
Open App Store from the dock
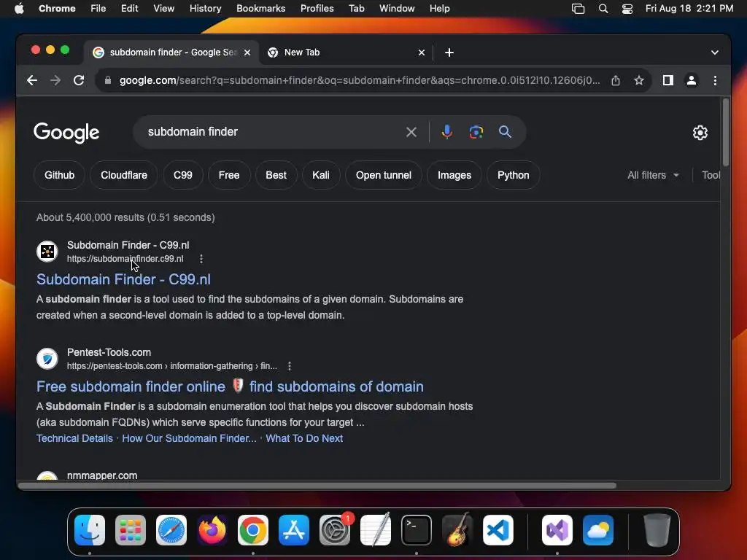(x=294, y=530)
